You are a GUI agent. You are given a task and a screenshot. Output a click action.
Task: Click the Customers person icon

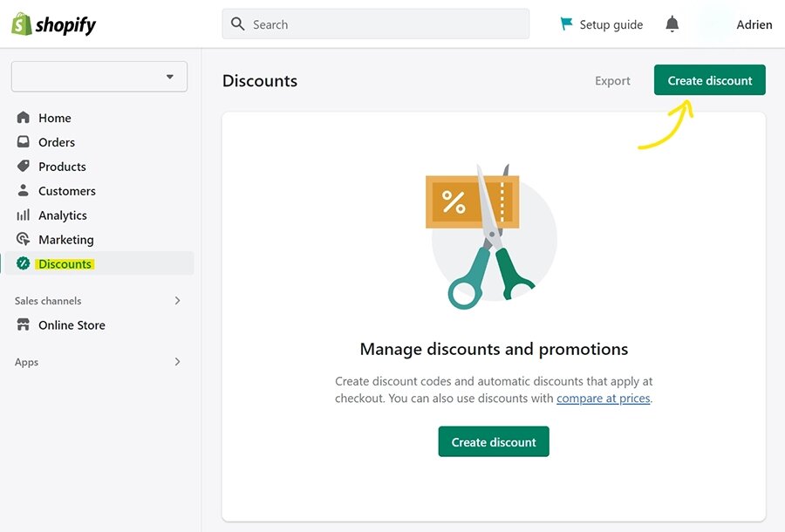(23, 190)
